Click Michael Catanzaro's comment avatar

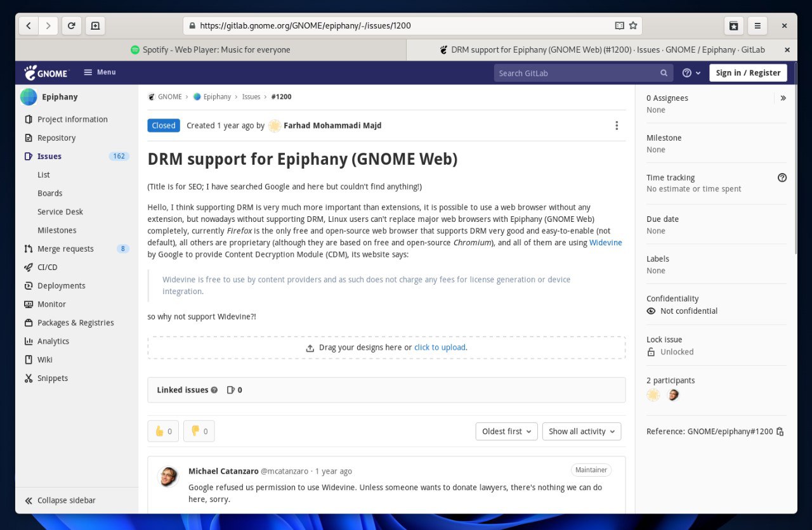tap(168, 477)
